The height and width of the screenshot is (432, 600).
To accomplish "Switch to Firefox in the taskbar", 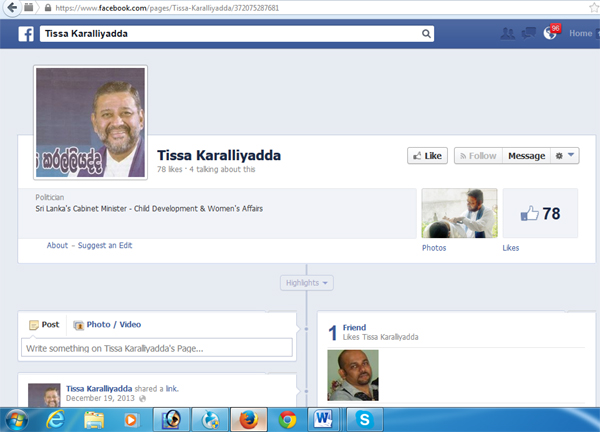I will 248,419.
